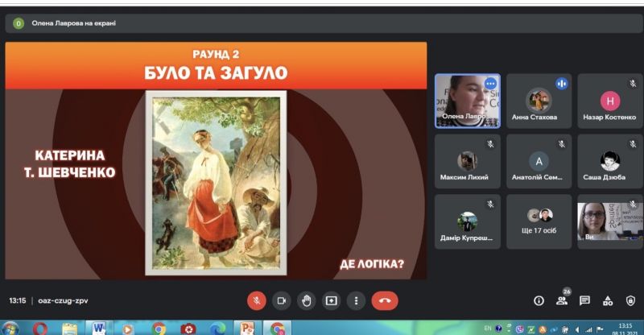Viewport: 644px width, 335px height.
Task: Switch to PowerPoint in the taskbar
Action: [x=248, y=329]
